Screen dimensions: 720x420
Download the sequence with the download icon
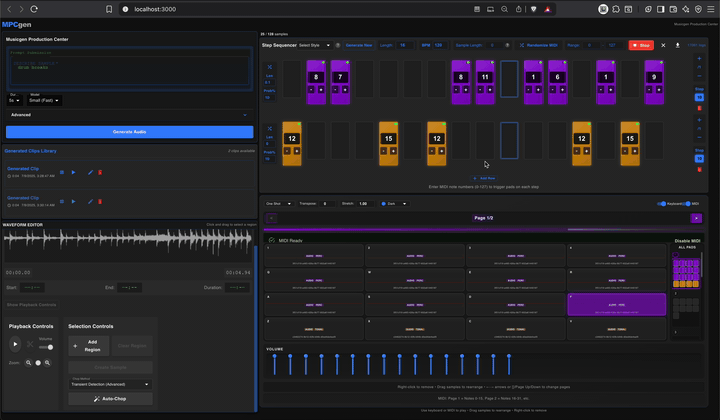[x=677, y=45]
